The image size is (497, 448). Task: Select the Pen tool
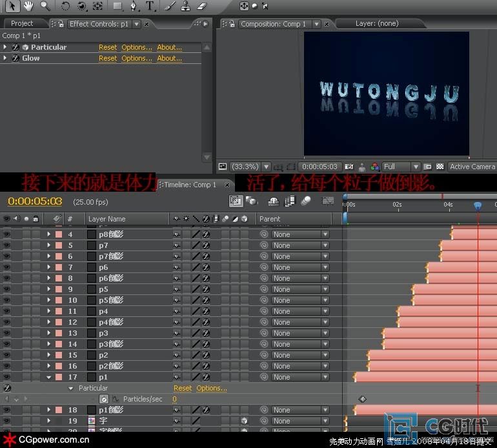pos(134,6)
